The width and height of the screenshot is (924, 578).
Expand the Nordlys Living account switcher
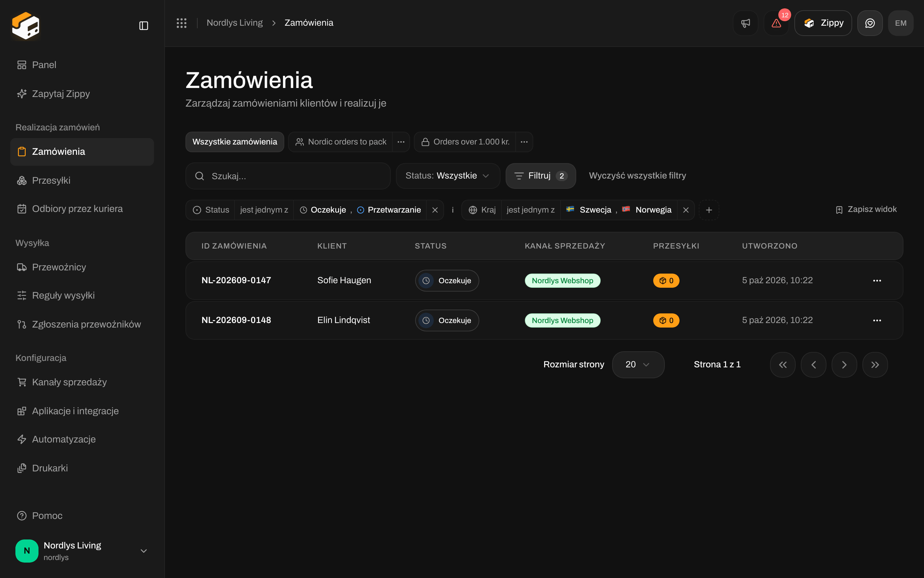point(82,551)
